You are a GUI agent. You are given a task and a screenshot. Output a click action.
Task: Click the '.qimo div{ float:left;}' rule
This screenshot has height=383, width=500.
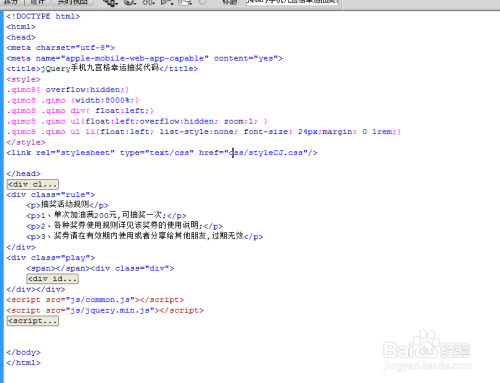80,111
